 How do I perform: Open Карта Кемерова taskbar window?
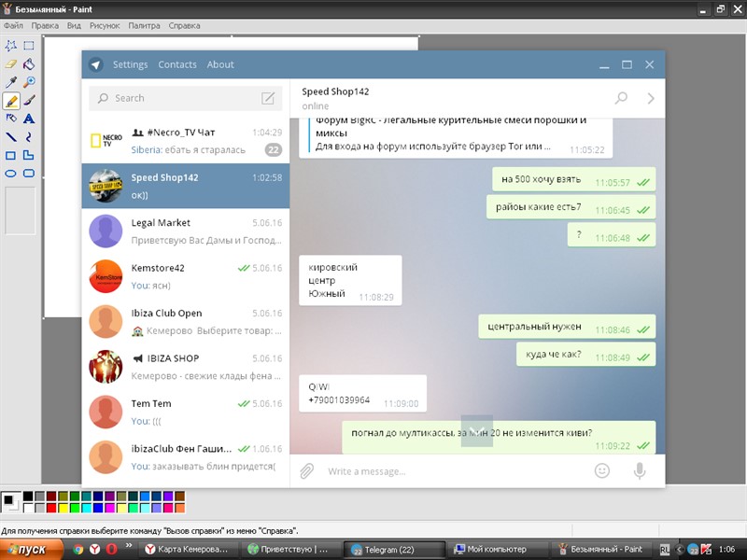click(x=189, y=550)
